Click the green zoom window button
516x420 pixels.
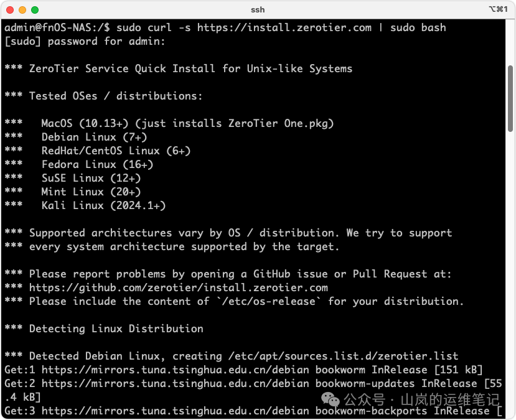[x=35, y=10]
